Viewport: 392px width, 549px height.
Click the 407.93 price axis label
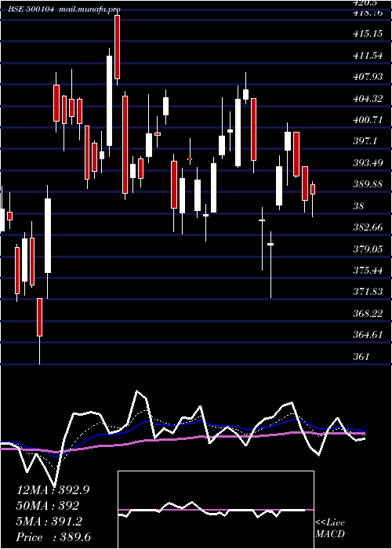368,77
